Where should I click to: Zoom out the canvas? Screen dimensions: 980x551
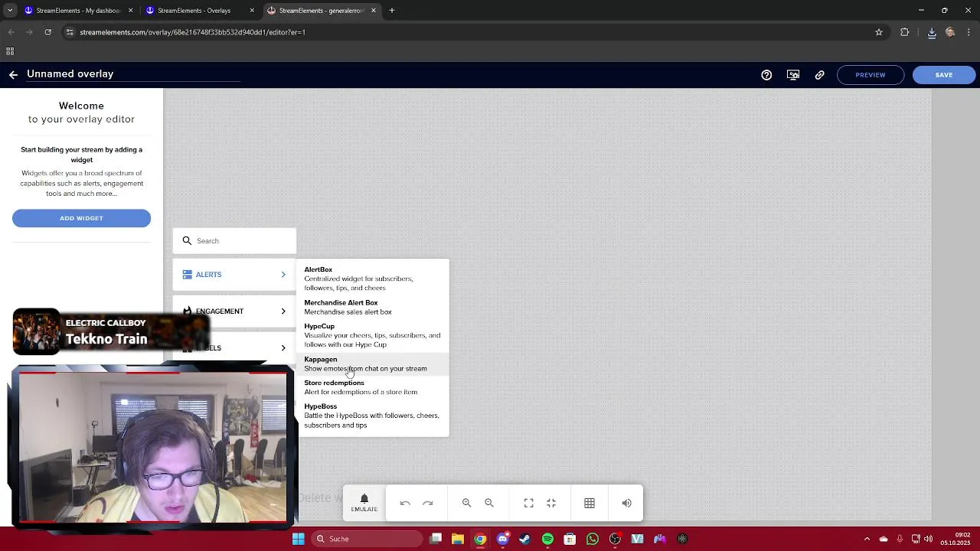(x=489, y=503)
